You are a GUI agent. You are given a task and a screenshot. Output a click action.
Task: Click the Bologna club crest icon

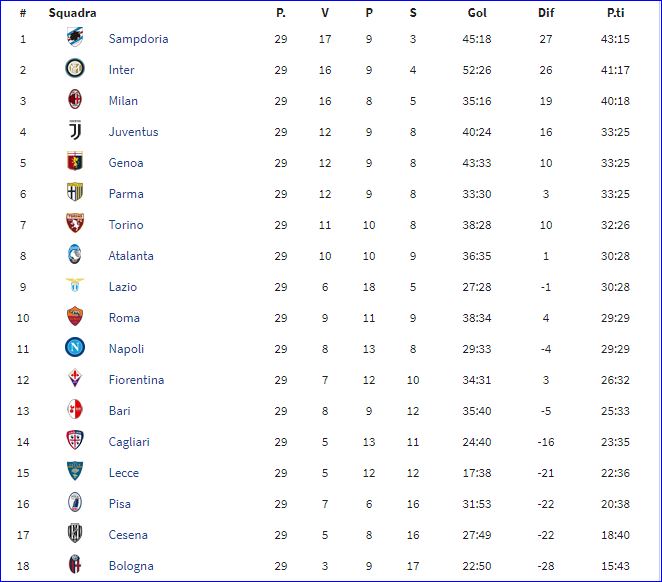75,564
